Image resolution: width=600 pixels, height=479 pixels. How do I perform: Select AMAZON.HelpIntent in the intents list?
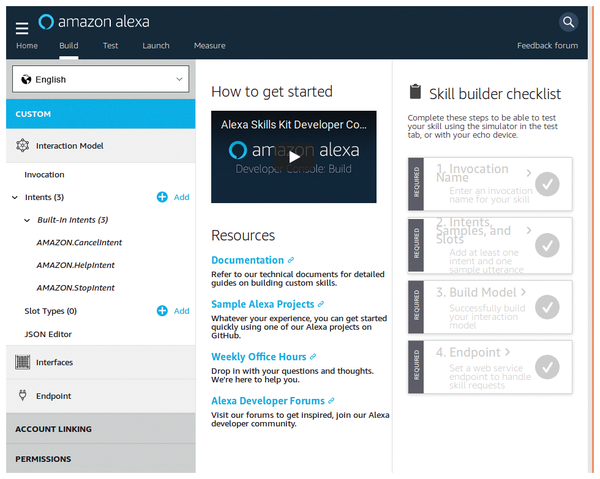click(75, 265)
